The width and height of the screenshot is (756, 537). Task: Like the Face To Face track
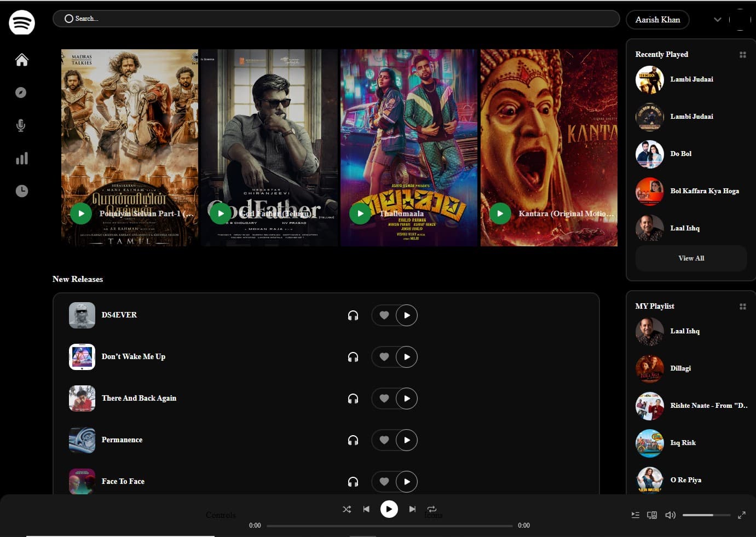click(384, 482)
